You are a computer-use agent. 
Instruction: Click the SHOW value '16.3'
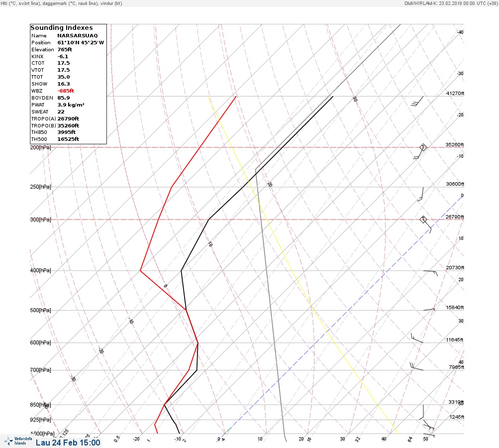[x=64, y=84]
